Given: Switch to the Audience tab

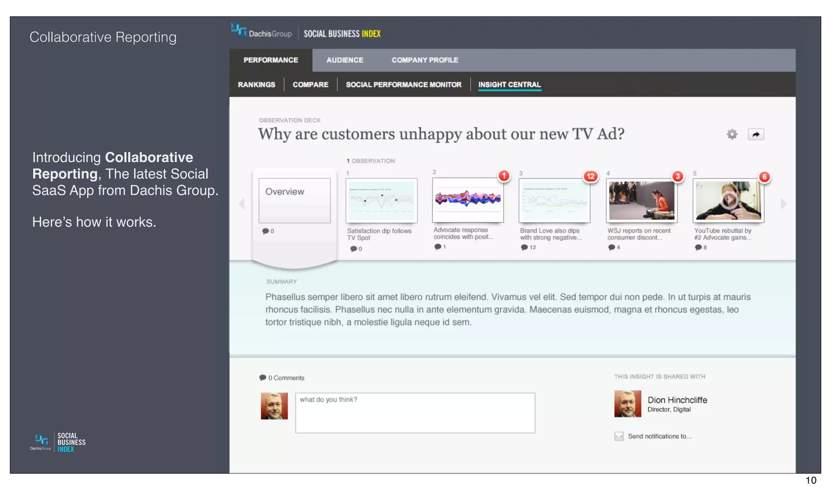Looking at the screenshot, I should (x=345, y=60).
